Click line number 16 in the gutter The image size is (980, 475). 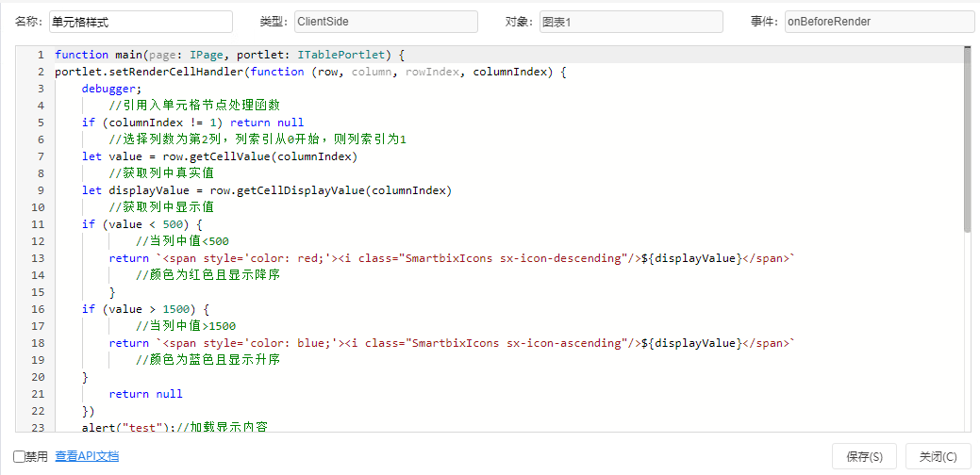click(38, 309)
